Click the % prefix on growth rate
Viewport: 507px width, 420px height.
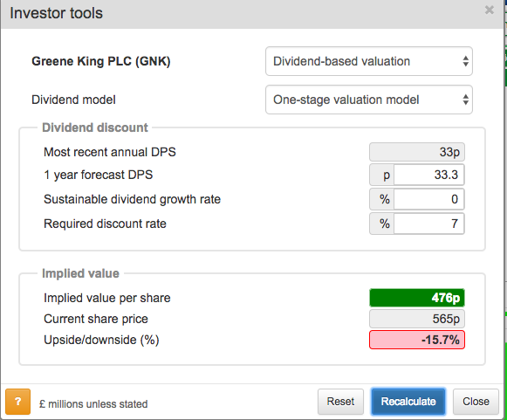pyautogui.click(x=382, y=199)
